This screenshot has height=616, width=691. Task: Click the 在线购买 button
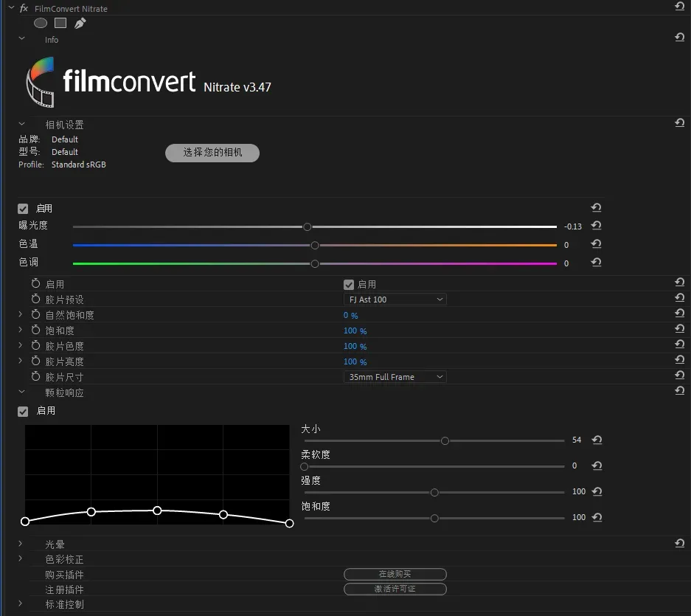(x=395, y=574)
